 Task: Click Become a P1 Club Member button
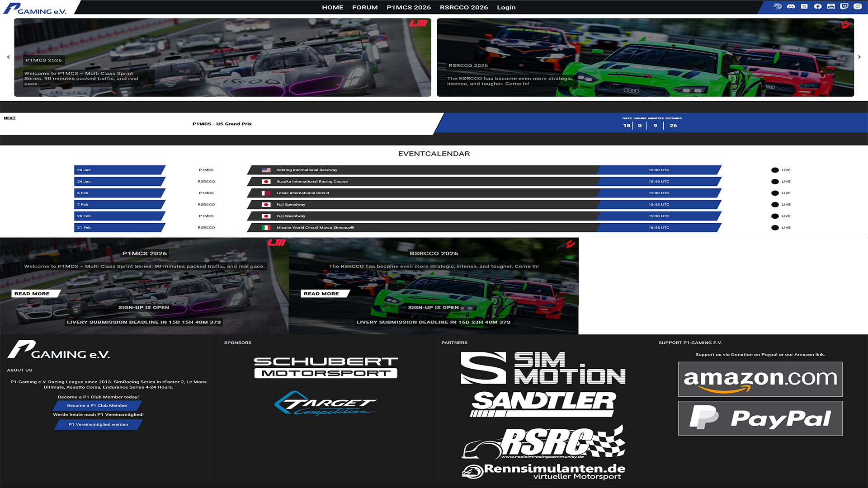click(x=97, y=406)
